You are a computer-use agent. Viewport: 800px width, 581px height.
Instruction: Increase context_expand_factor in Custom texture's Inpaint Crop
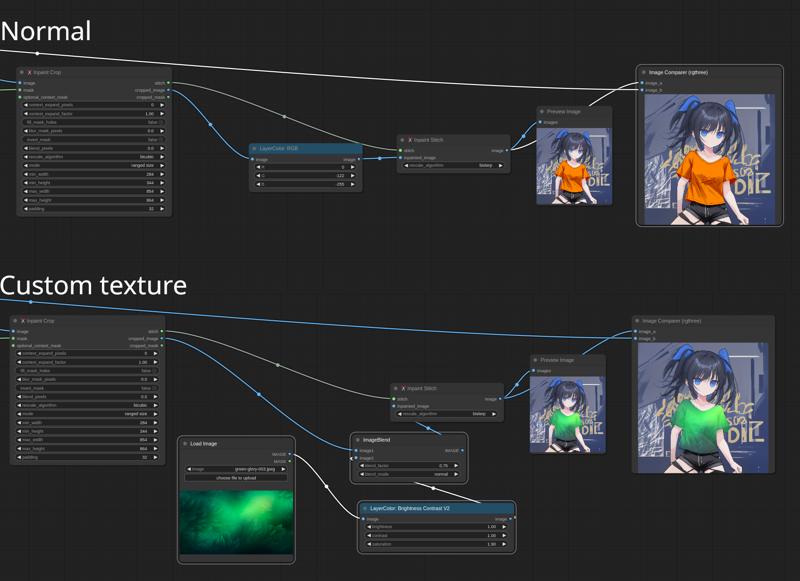coord(155,362)
